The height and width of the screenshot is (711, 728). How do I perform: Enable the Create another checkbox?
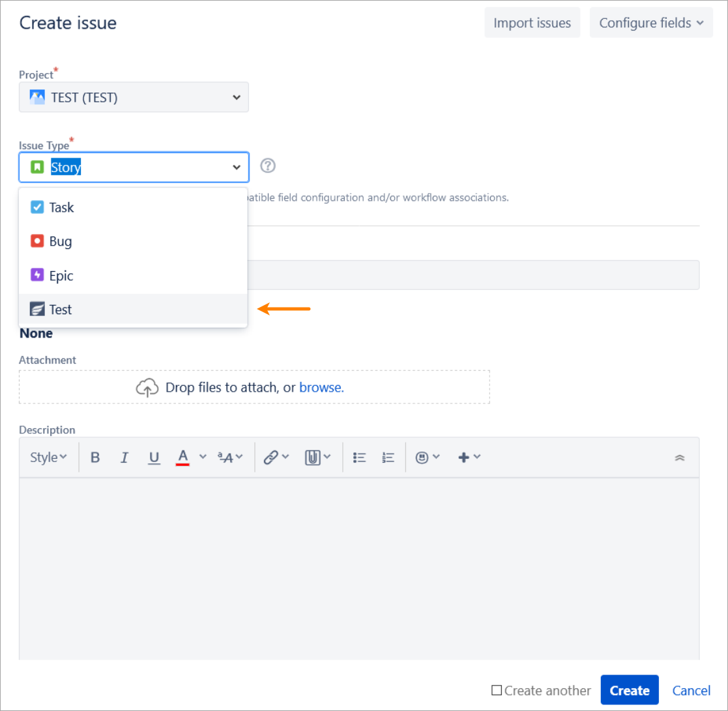tap(496, 689)
